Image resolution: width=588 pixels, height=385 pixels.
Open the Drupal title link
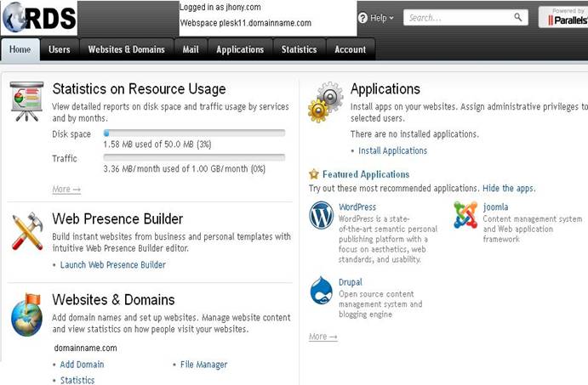point(351,282)
